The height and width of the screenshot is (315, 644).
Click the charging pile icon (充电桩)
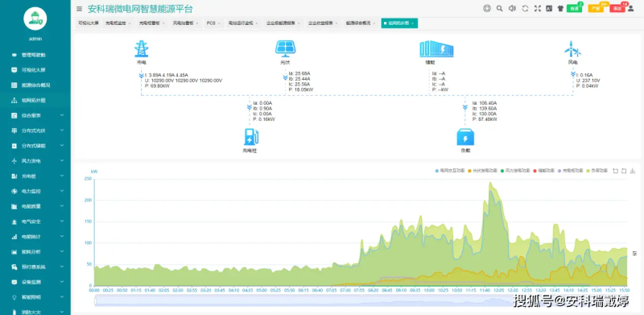250,137
